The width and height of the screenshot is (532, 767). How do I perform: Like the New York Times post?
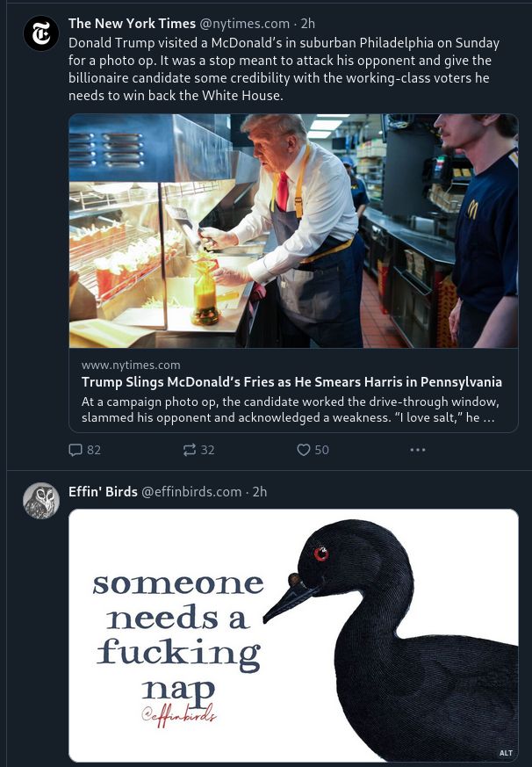tap(304, 450)
